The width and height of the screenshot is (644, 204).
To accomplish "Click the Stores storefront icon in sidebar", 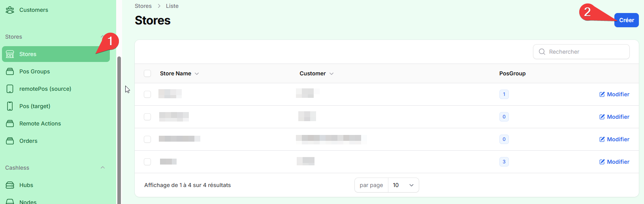I will 10,54.
